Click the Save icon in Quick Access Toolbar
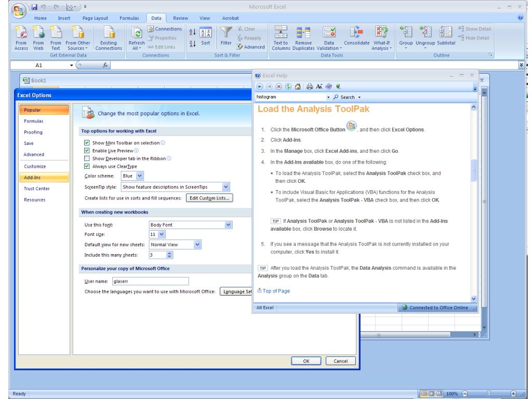The image size is (532, 399). (x=34, y=7)
